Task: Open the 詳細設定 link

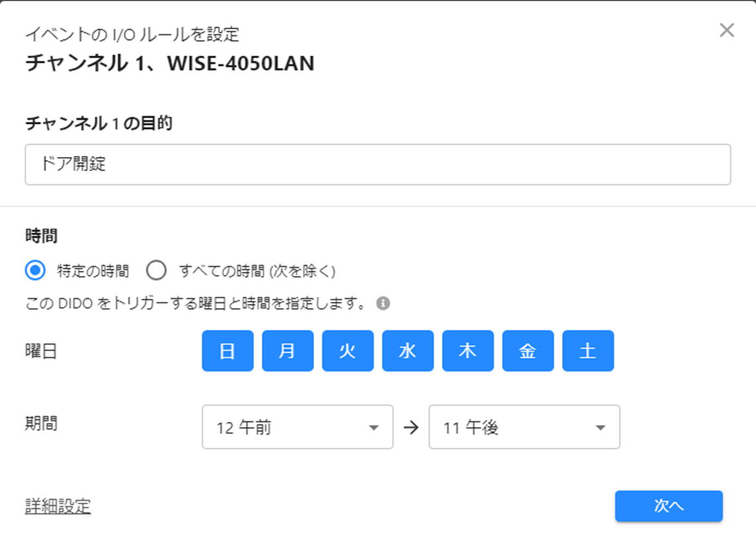Action: click(x=58, y=506)
